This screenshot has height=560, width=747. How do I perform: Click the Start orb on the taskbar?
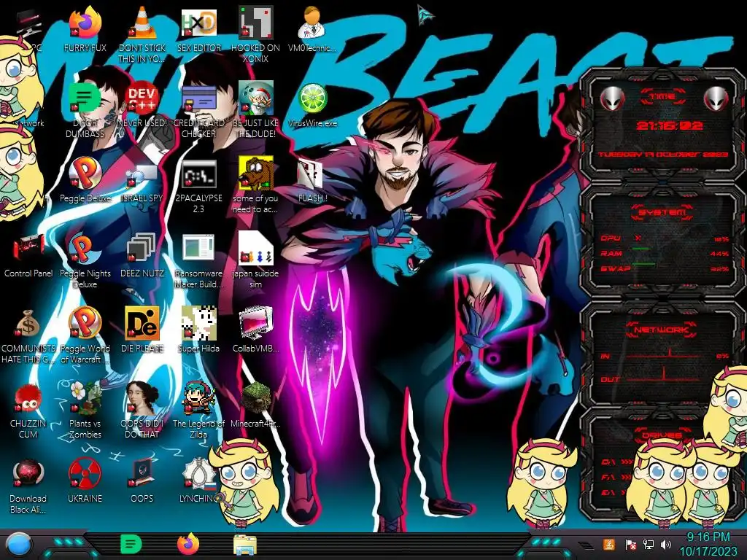click(x=19, y=545)
